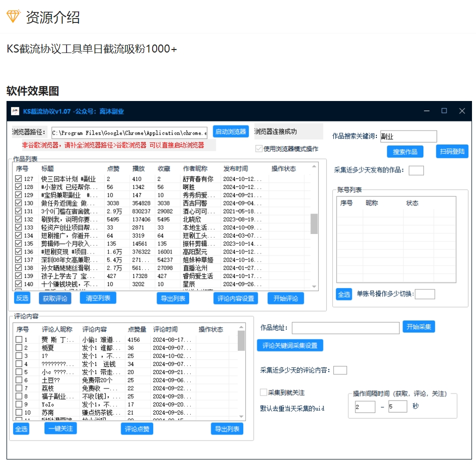Click the works list scrollbar thumb
Screen dimensions: 476x467
(314, 224)
